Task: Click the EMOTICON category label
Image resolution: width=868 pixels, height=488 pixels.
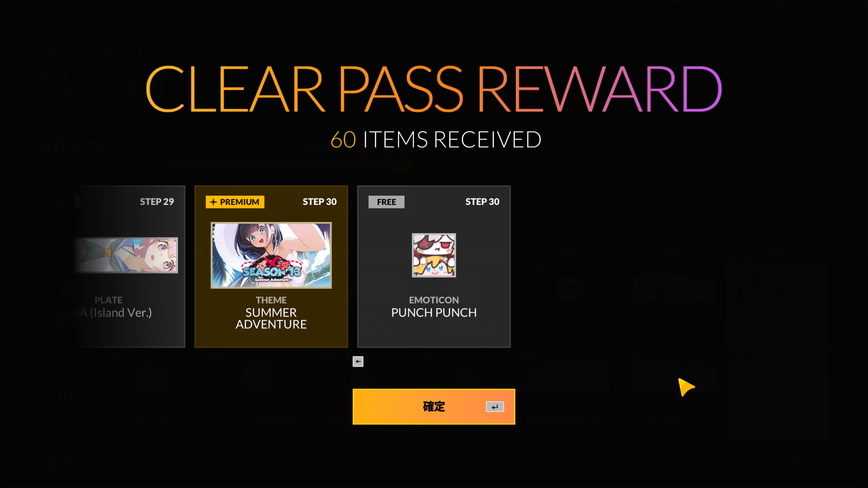Action: (x=434, y=300)
